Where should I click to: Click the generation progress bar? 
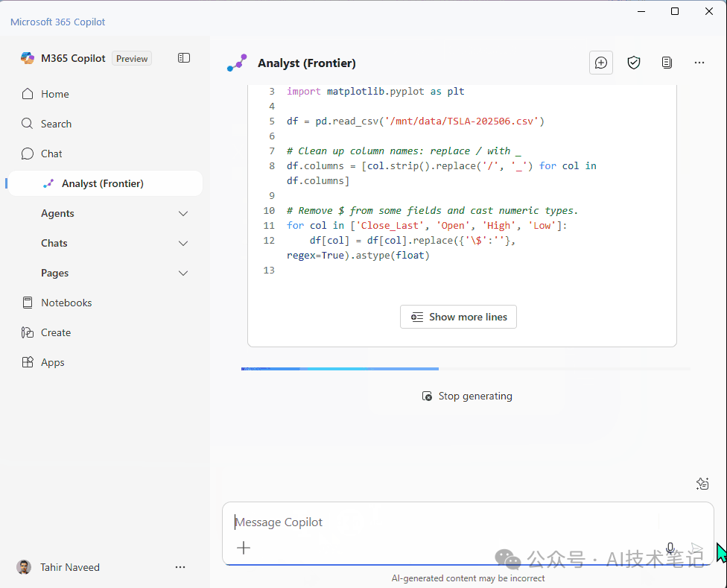[x=466, y=369]
